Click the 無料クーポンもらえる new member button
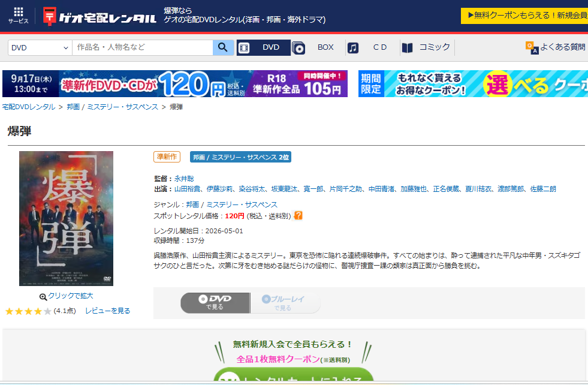Screen dimensions: 588x385 (524, 16)
